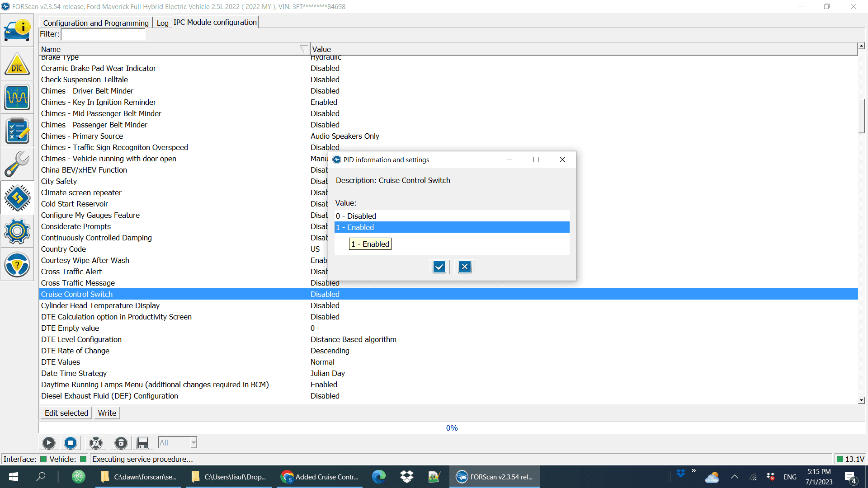Select IPC Module configuration tab
Viewport: 868px width, 488px height.
click(215, 22)
